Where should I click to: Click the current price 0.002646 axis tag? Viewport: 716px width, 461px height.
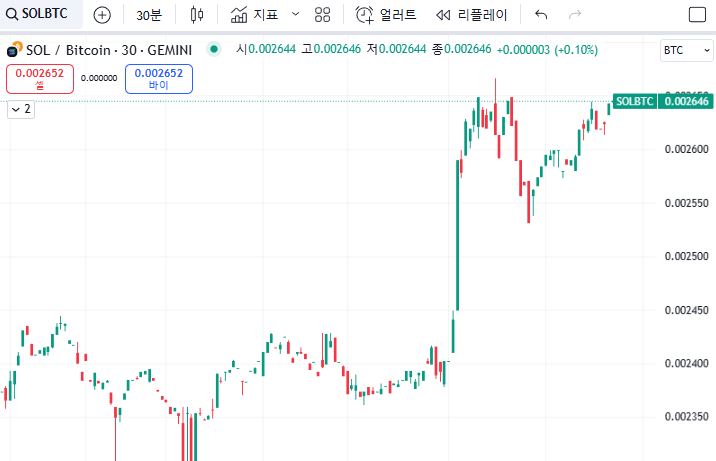685,101
